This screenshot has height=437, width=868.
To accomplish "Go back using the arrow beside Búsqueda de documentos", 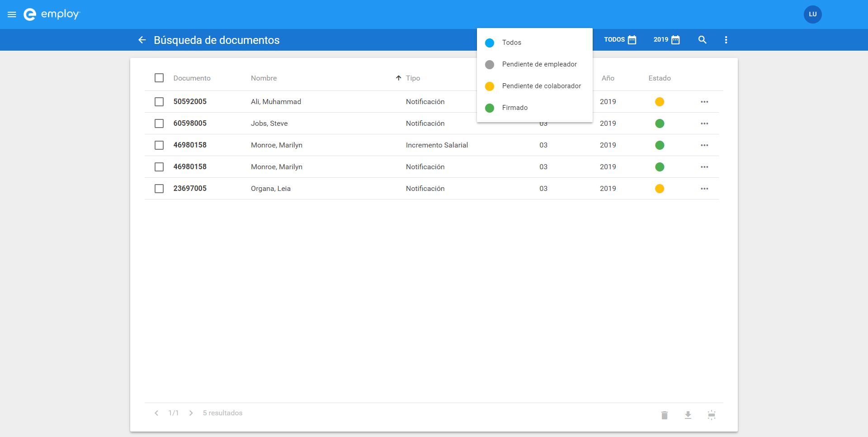I will click(x=142, y=40).
